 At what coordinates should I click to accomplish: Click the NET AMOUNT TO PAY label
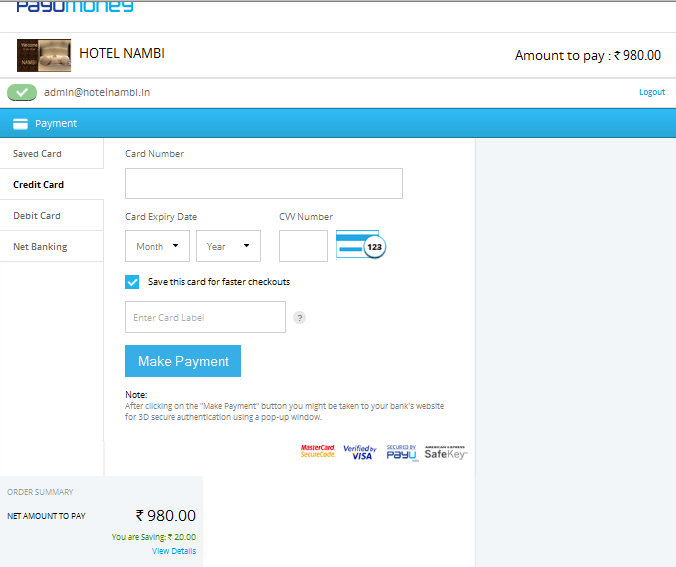tap(46, 516)
